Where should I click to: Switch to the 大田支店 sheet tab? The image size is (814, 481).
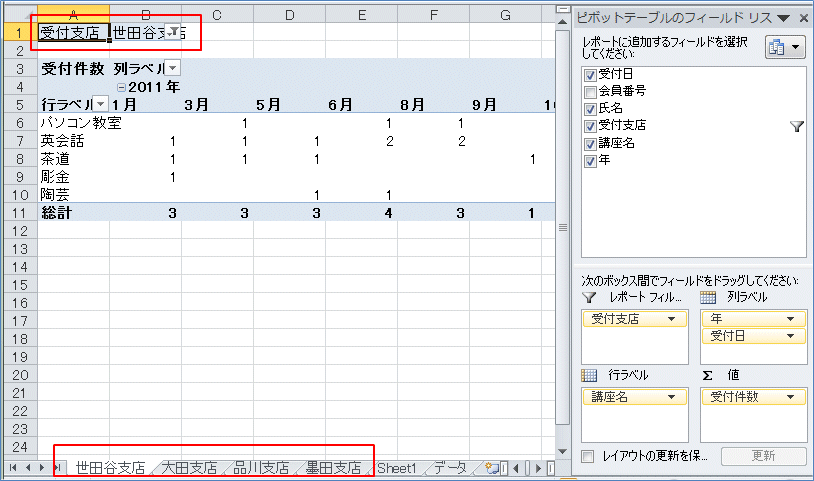[x=189, y=468]
